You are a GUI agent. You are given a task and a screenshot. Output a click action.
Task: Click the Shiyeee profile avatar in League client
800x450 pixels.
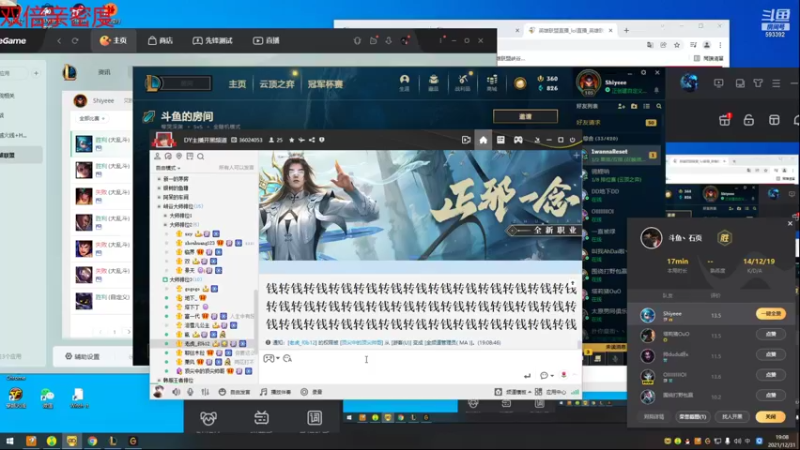[588, 82]
